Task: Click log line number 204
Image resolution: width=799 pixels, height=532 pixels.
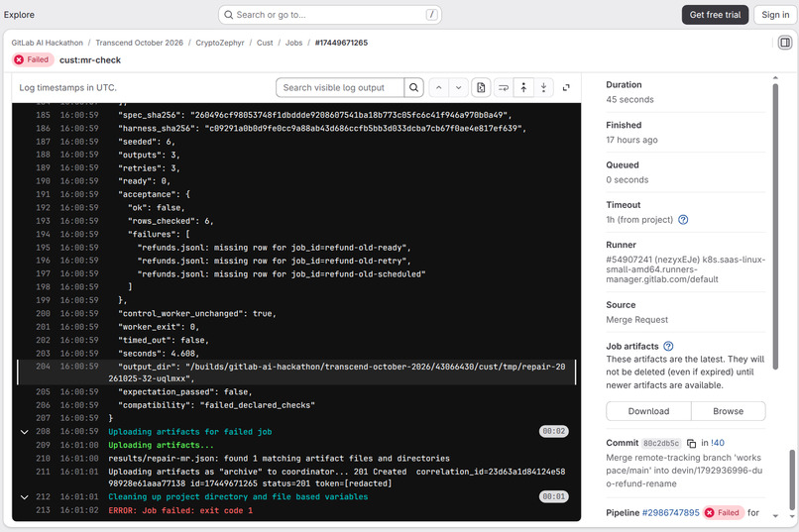Action: [x=43, y=367]
